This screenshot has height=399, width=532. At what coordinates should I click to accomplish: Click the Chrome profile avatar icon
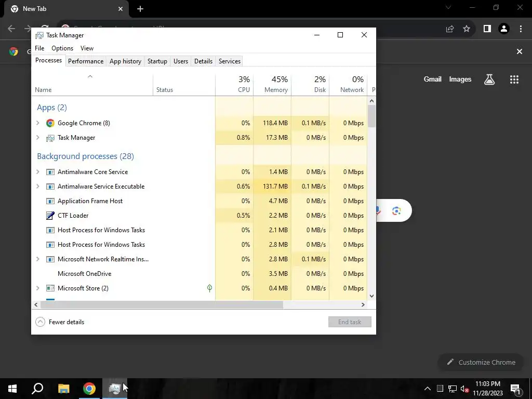pyautogui.click(x=504, y=29)
